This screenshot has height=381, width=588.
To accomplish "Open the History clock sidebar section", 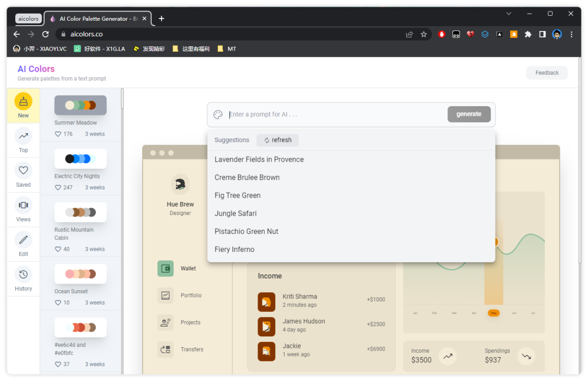I will (23, 279).
